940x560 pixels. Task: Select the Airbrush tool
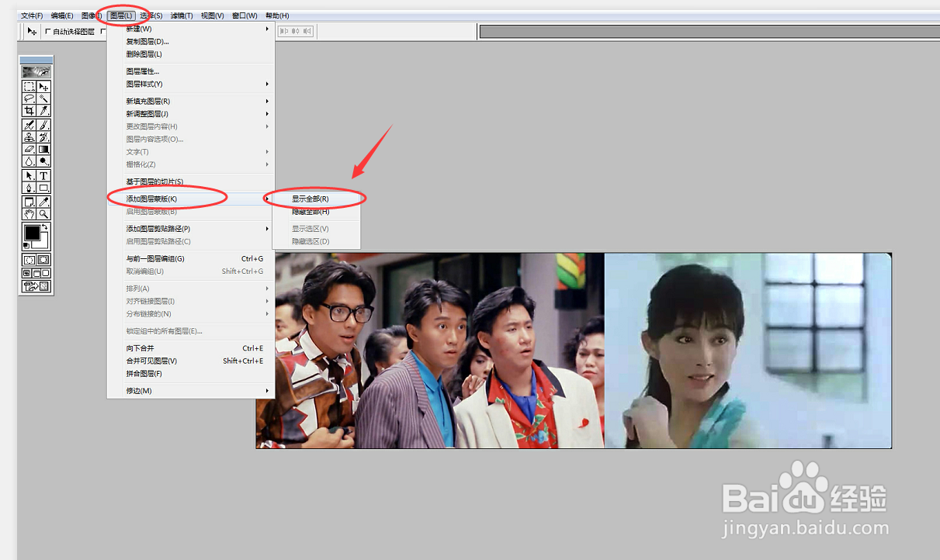(29, 125)
